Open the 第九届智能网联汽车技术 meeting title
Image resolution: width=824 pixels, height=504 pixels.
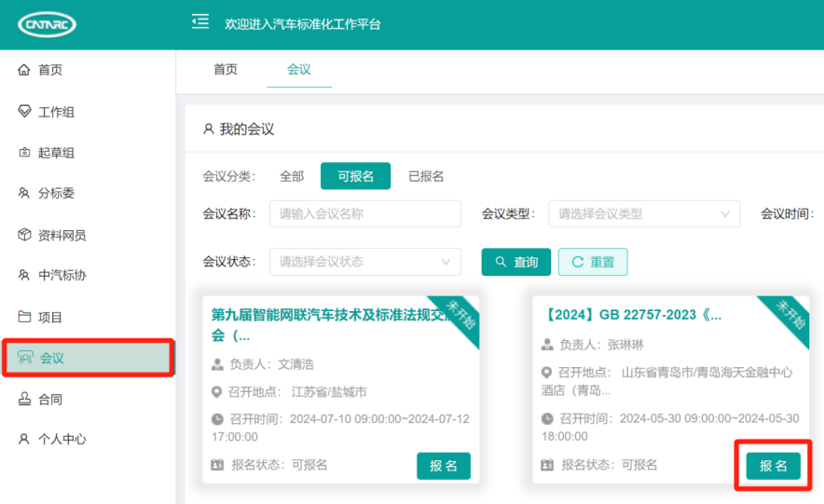[x=333, y=324]
